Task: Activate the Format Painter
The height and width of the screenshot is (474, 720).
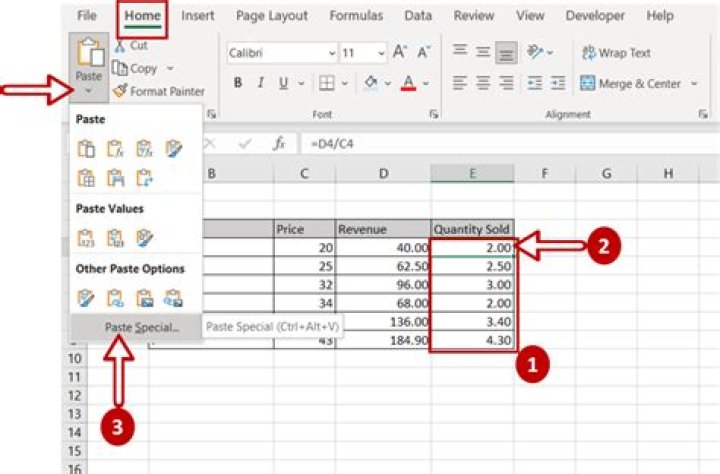Action: 159,91
